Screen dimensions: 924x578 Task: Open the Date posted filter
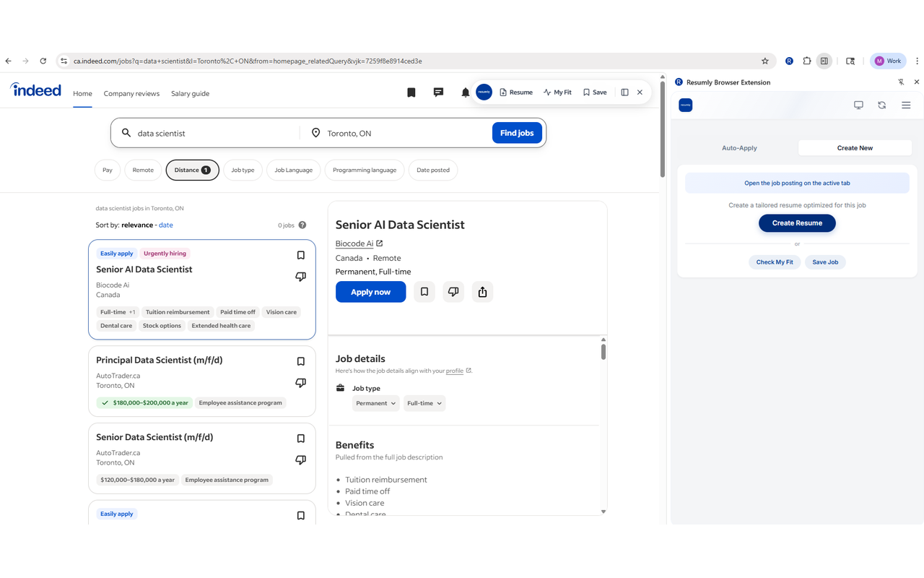[x=433, y=170]
